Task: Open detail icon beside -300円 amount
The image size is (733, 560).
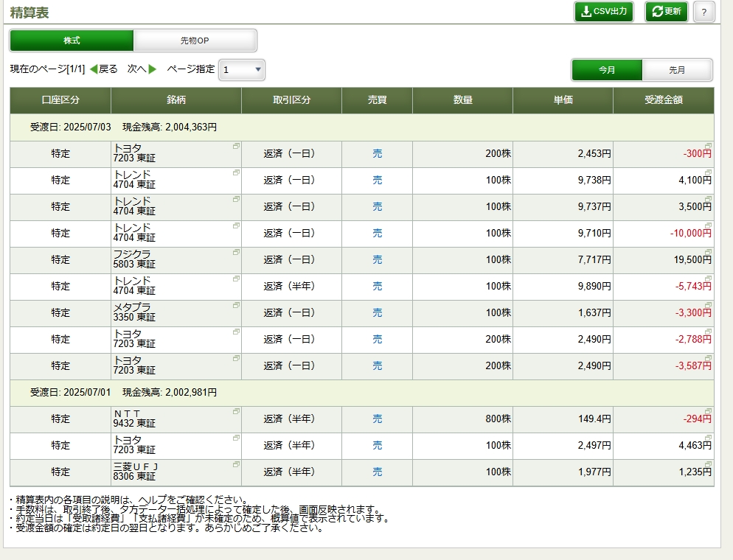Action: point(708,146)
